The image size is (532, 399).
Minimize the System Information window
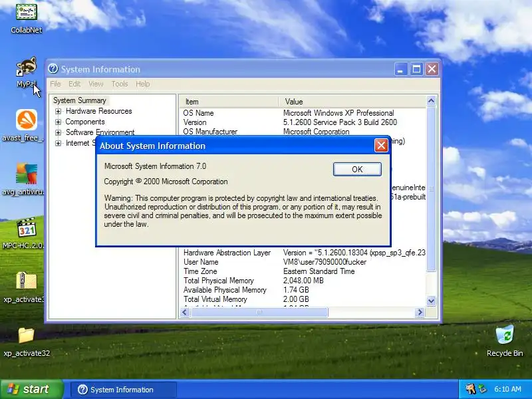pyautogui.click(x=401, y=69)
